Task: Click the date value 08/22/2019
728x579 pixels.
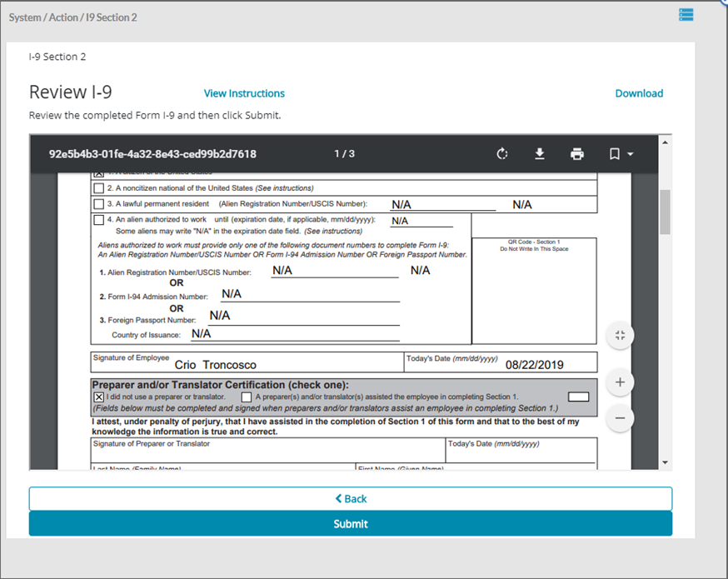Action: coord(535,365)
